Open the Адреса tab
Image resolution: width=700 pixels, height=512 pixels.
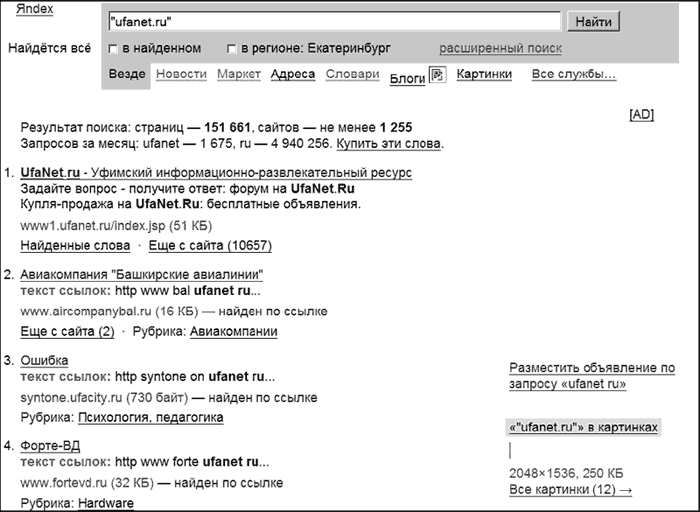click(293, 74)
